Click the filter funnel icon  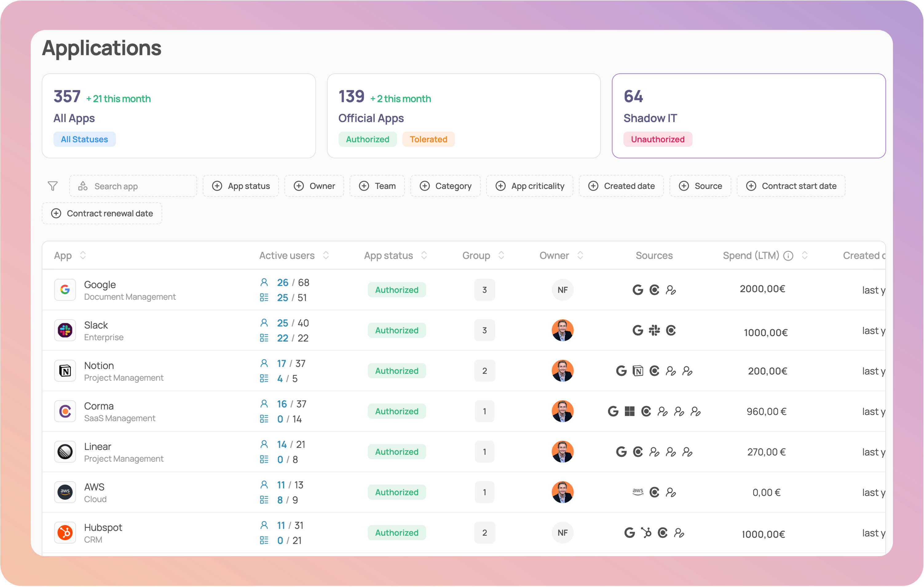tap(53, 186)
